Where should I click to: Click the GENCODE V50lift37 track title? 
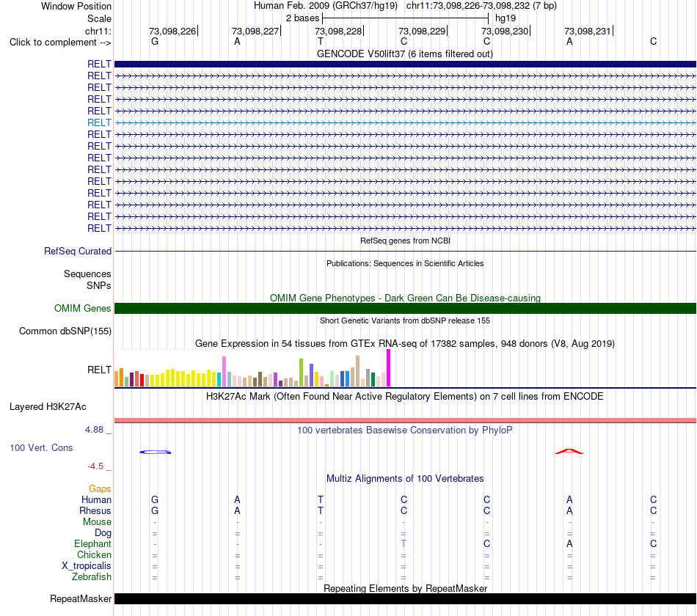click(x=405, y=54)
